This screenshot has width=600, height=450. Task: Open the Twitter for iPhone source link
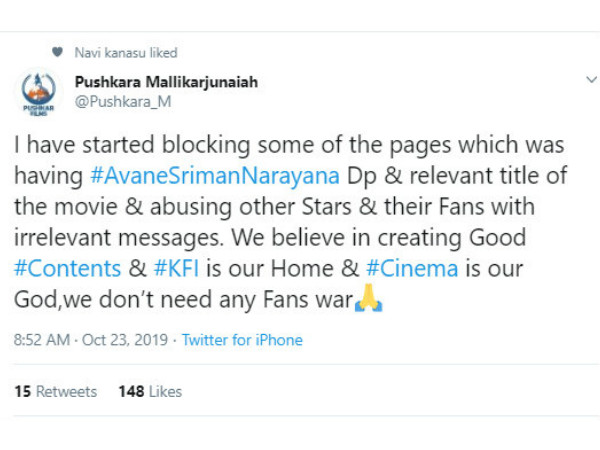point(242,340)
